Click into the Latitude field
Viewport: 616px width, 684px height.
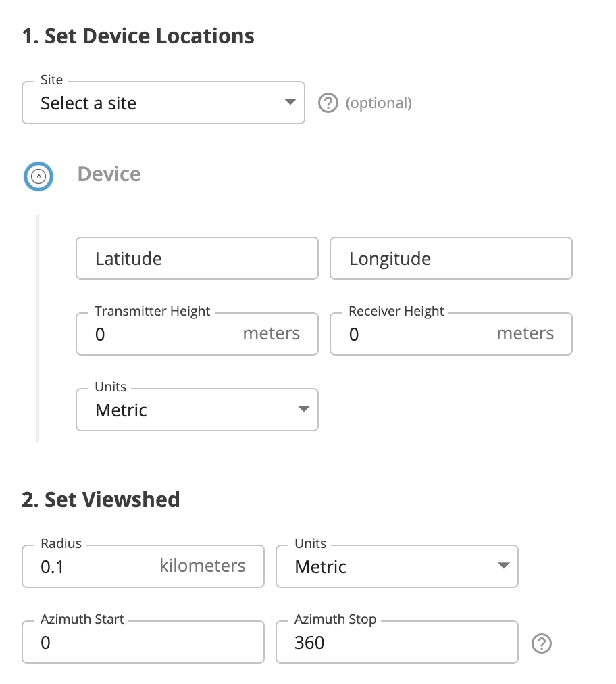click(x=197, y=258)
